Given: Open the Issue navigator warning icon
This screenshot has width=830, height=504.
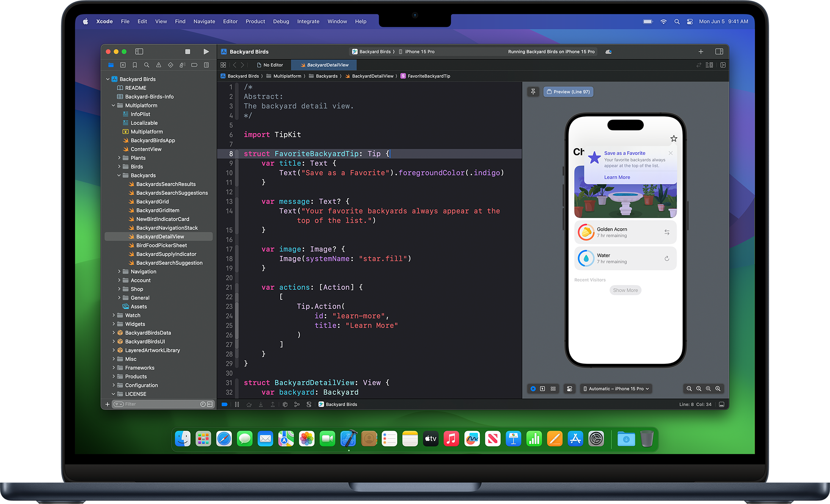Looking at the screenshot, I should (x=158, y=65).
